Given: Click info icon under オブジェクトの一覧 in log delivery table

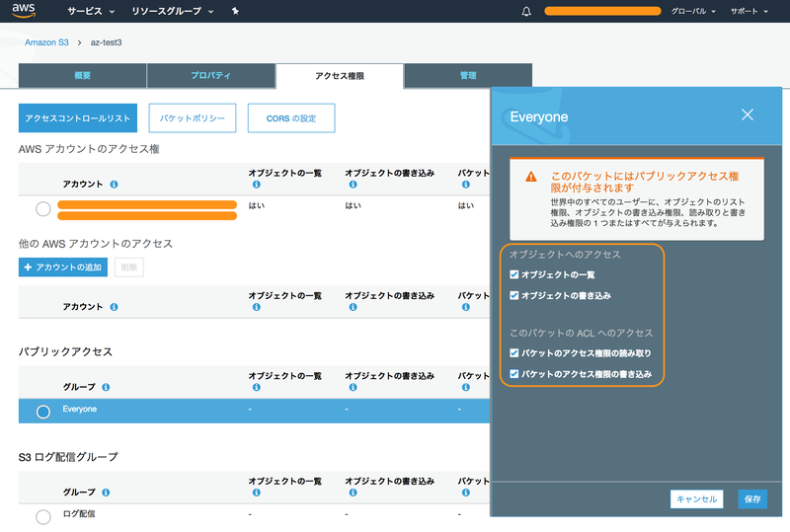Looking at the screenshot, I should pyautogui.click(x=257, y=493).
